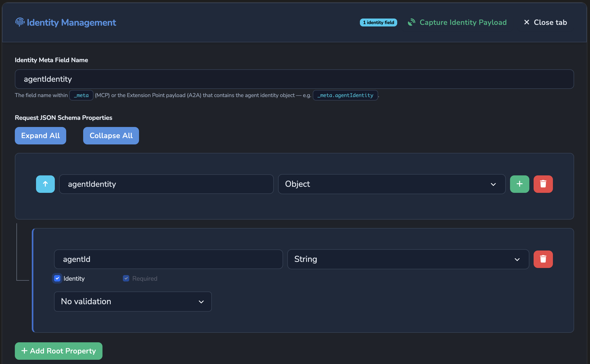Click the Identity Meta Field Name input
Viewport: 590px width, 364px height.
(x=294, y=79)
